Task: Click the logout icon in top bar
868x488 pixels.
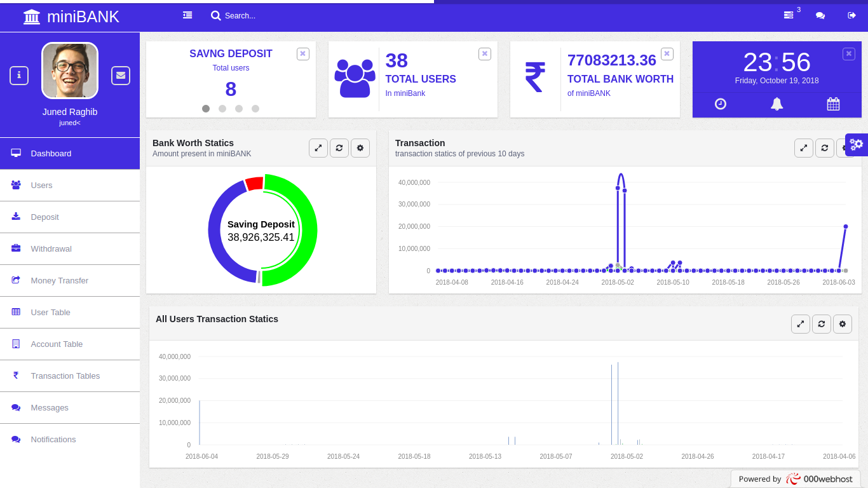Action: pos(852,15)
